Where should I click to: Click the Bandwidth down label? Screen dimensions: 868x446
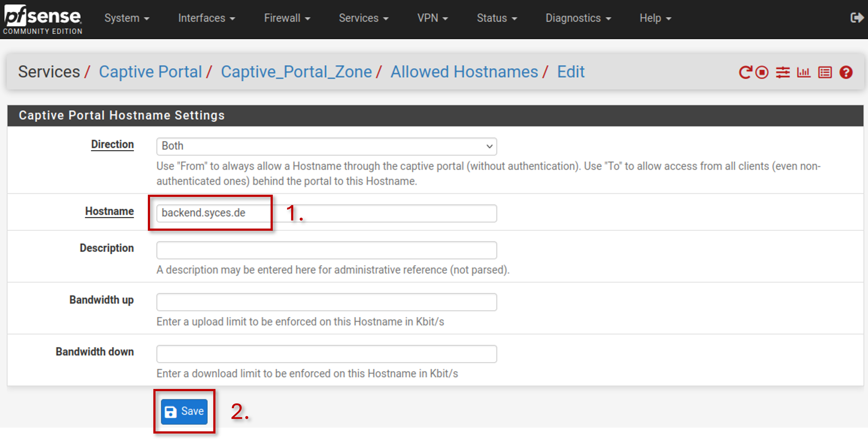[x=95, y=352]
